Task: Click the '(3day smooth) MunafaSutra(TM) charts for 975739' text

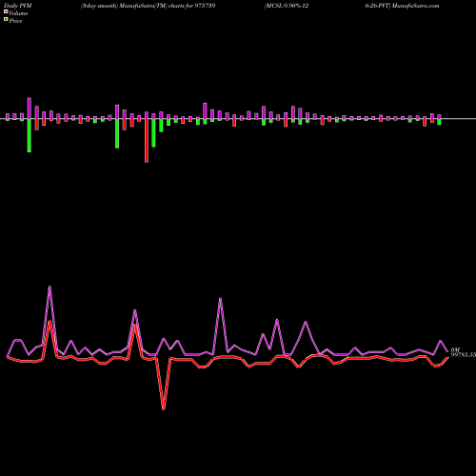Action: tap(149, 6)
